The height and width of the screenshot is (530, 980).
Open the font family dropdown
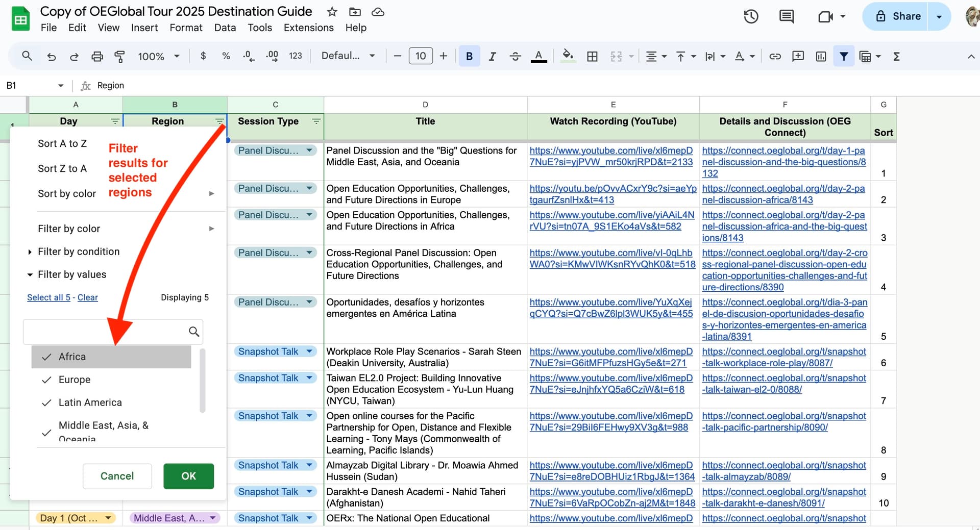click(348, 56)
